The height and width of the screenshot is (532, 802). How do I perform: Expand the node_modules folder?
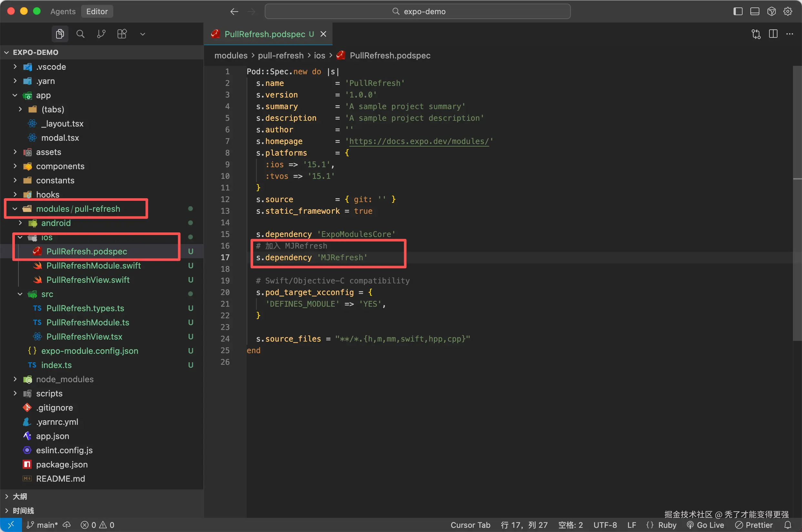65,379
